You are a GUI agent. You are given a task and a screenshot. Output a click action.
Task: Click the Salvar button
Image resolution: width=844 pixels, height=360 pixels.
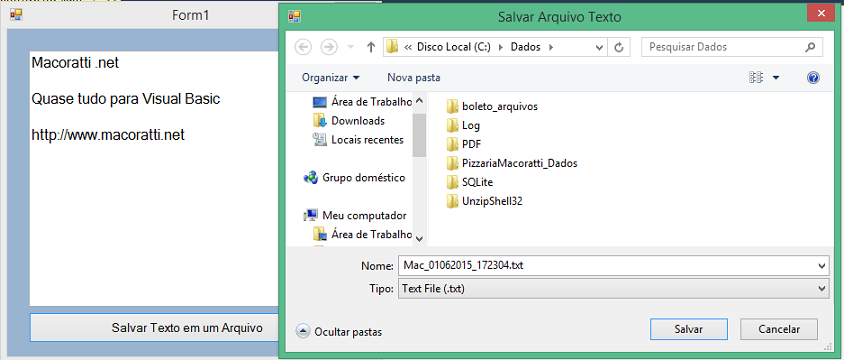689,329
